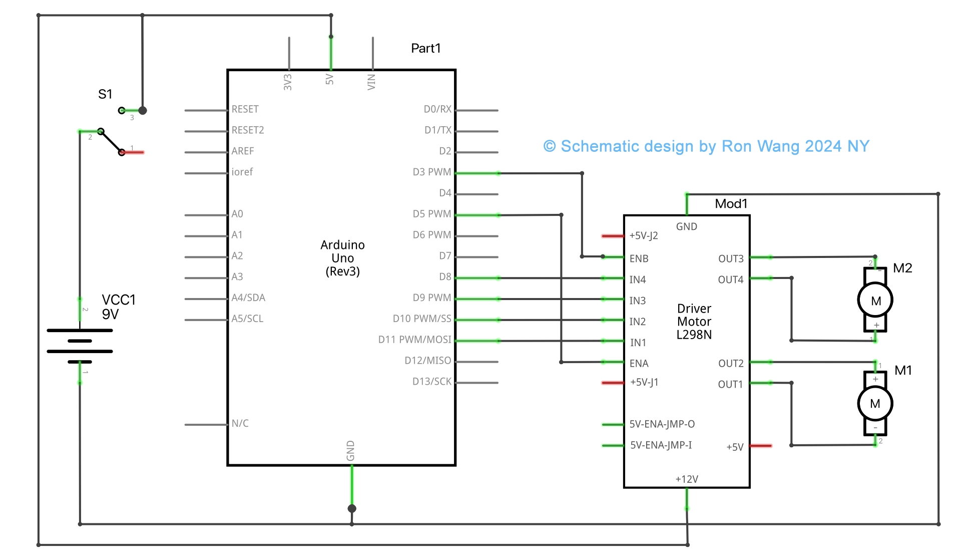980x555 pixels.
Task: Select the D3 PWM pin label
Action: [x=433, y=171]
